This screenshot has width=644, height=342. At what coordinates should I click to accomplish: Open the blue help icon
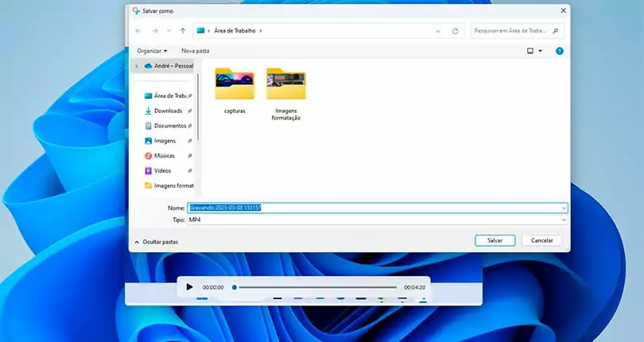pyautogui.click(x=560, y=51)
